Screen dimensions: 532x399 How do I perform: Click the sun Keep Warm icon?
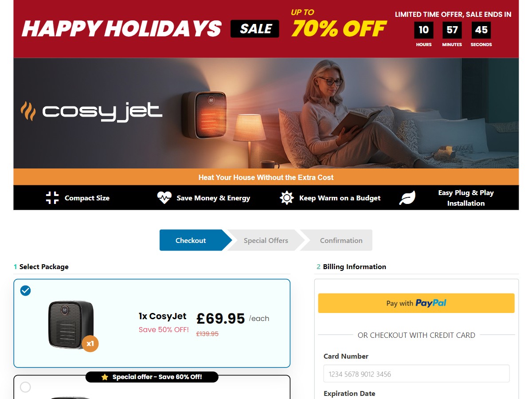pyautogui.click(x=287, y=198)
